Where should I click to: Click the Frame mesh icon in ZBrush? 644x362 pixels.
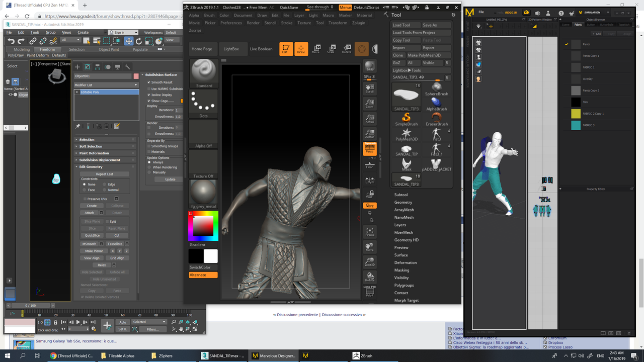pos(370,231)
